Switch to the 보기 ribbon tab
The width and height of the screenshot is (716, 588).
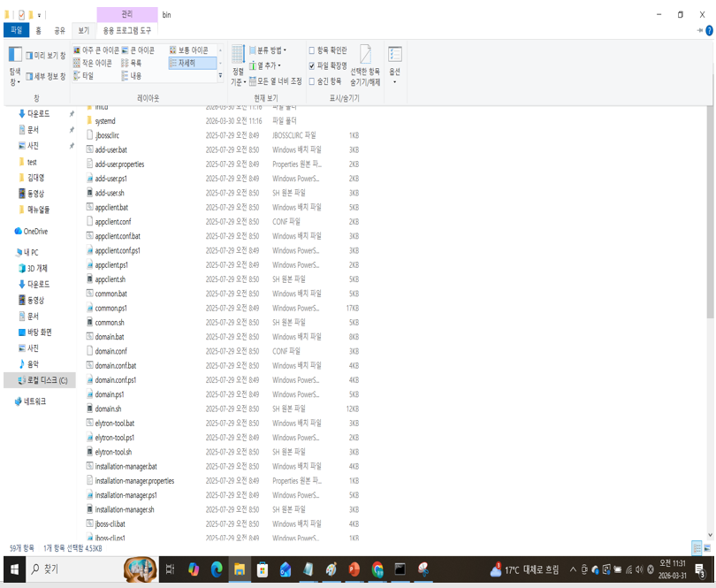84,31
